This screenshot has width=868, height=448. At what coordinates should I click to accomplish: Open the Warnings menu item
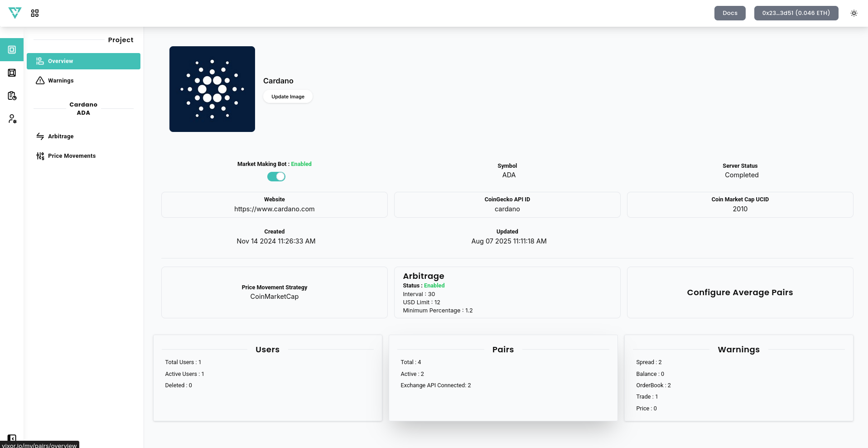pos(61,81)
